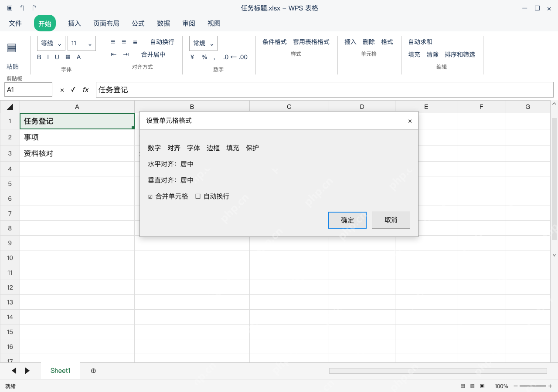Switch to the 公式 ribbon tab
The height and width of the screenshot is (392, 558).
tap(138, 24)
